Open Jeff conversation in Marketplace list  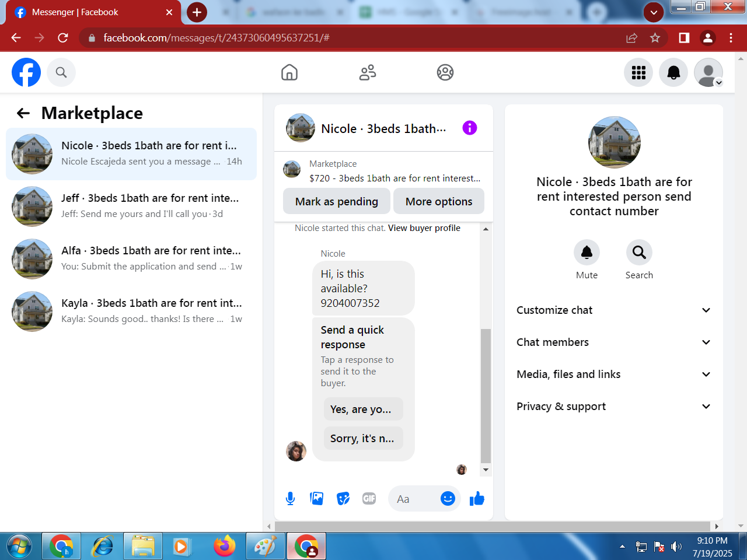pyautogui.click(x=131, y=206)
